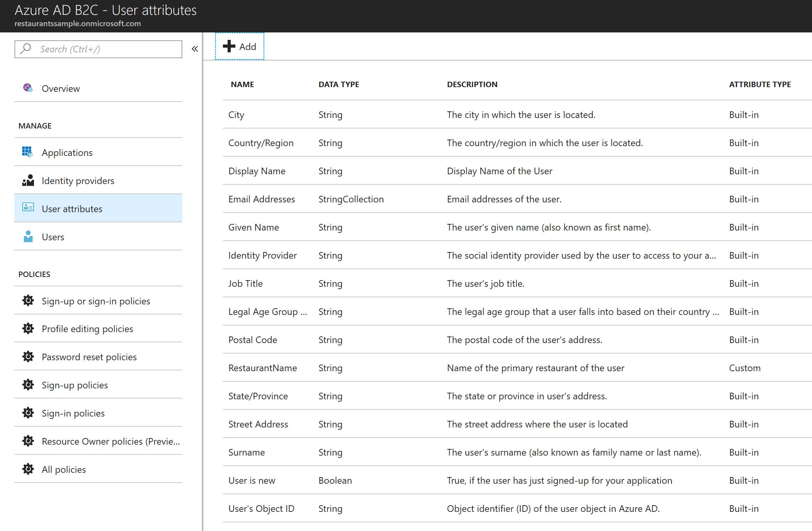Click description 'Name of the primary restaurant of the user'
This screenshot has width=812, height=531.
[x=536, y=368]
